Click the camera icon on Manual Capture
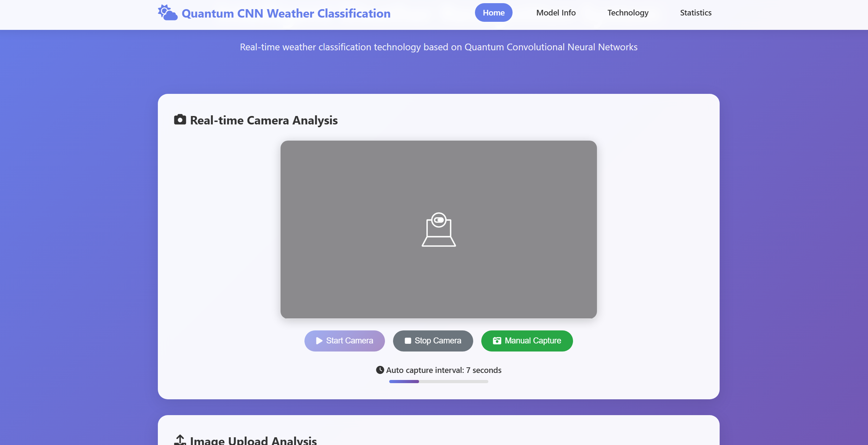The image size is (868, 445). tap(497, 341)
